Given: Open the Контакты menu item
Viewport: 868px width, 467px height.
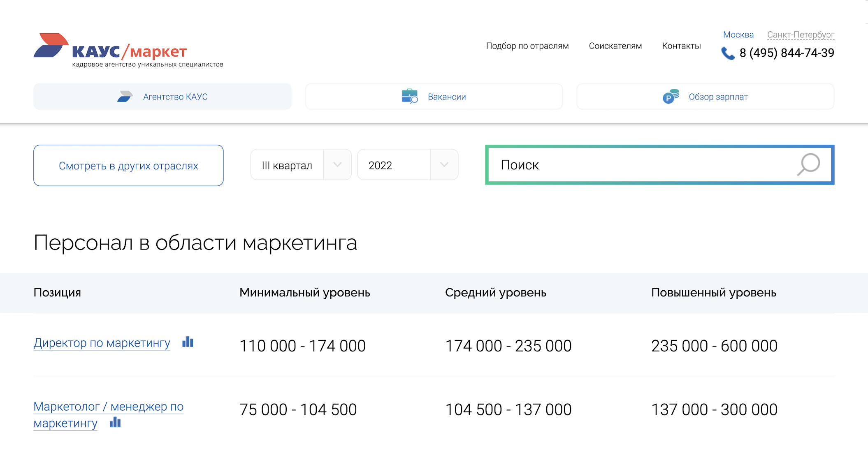Looking at the screenshot, I should coord(681,46).
